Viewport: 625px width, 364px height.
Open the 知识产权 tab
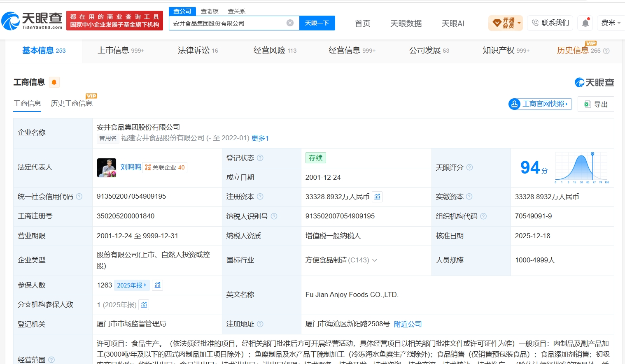tap(506, 51)
